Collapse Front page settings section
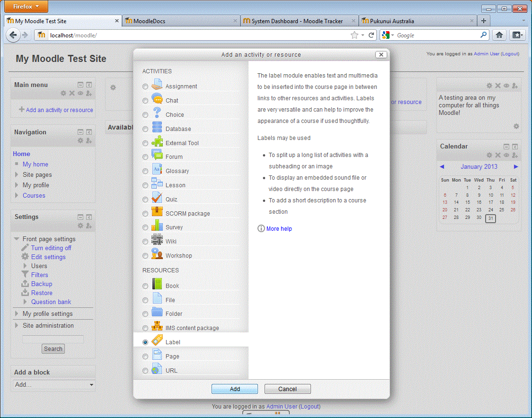The width and height of the screenshot is (532, 418). (16, 239)
